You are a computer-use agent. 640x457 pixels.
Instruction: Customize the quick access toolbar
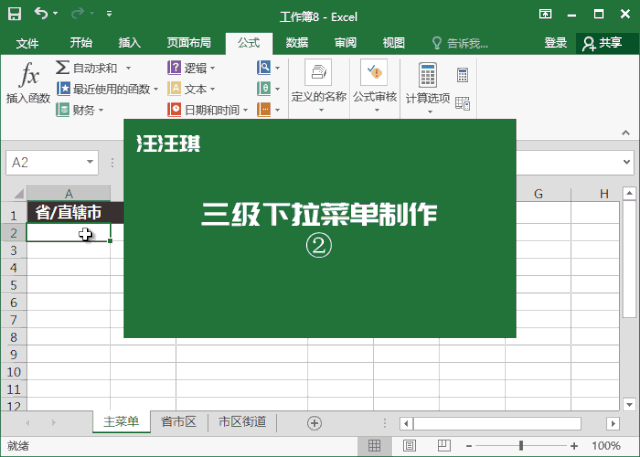pos(109,14)
